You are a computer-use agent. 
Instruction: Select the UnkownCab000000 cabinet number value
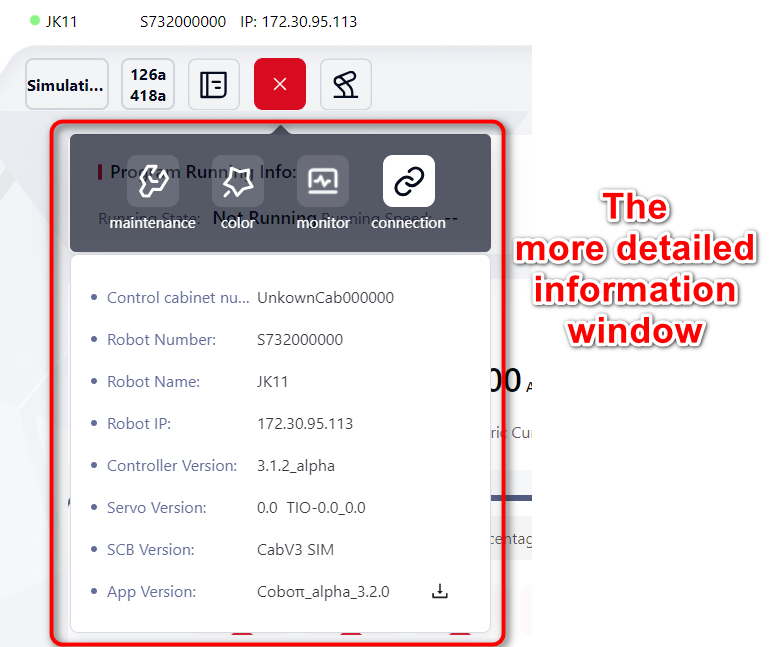[x=325, y=298]
